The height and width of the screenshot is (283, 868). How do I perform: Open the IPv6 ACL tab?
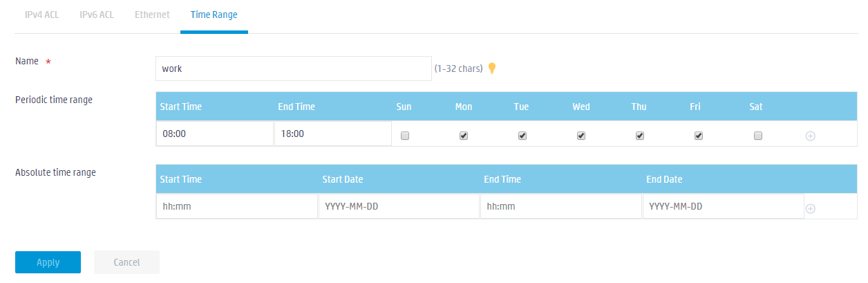tap(97, 14)
